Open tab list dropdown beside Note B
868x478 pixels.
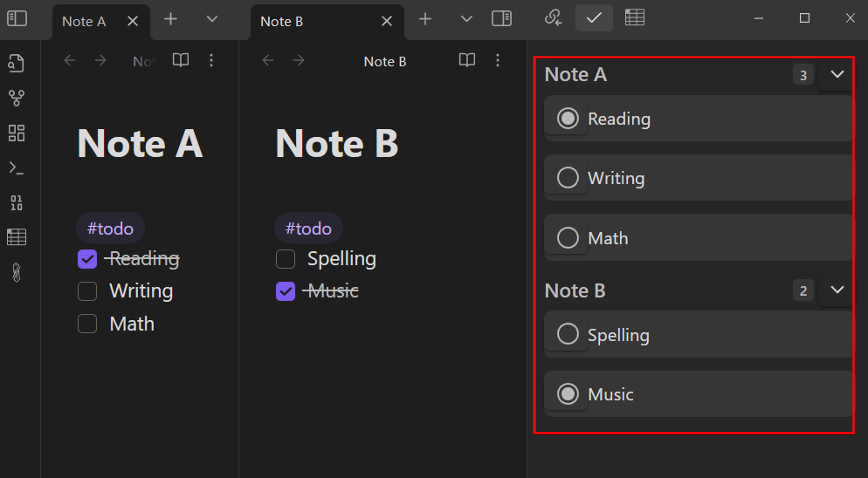466,19
